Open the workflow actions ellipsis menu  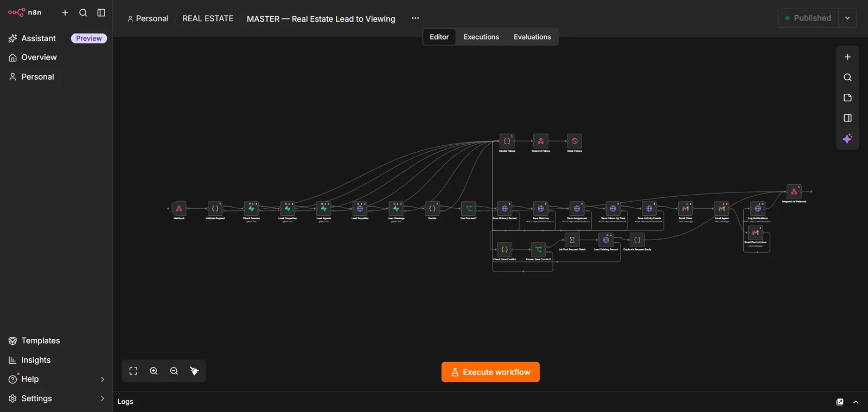[x=416, y=18]
